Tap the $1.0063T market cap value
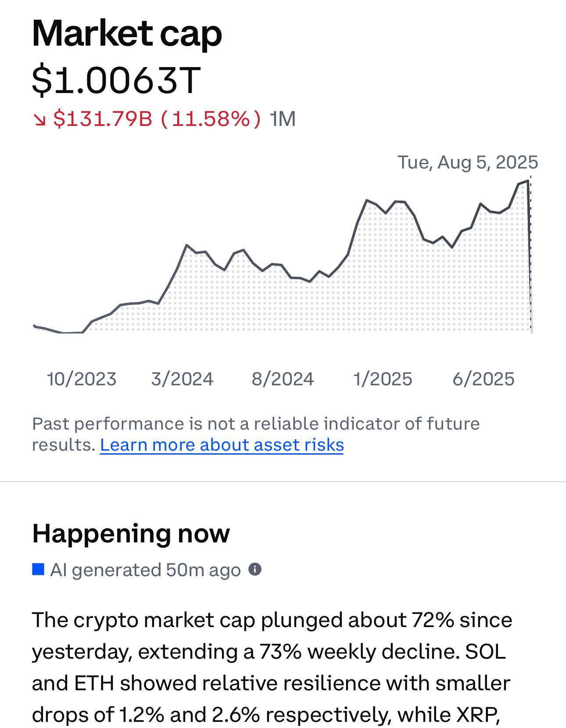The height and width of the screenshot is (728, 566). point(116,80)
